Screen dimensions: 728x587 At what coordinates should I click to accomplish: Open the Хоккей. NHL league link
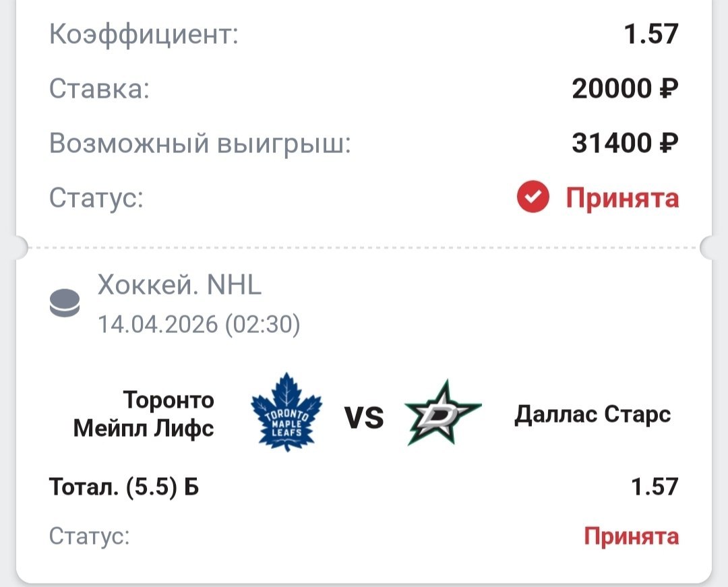pos(179,286)
